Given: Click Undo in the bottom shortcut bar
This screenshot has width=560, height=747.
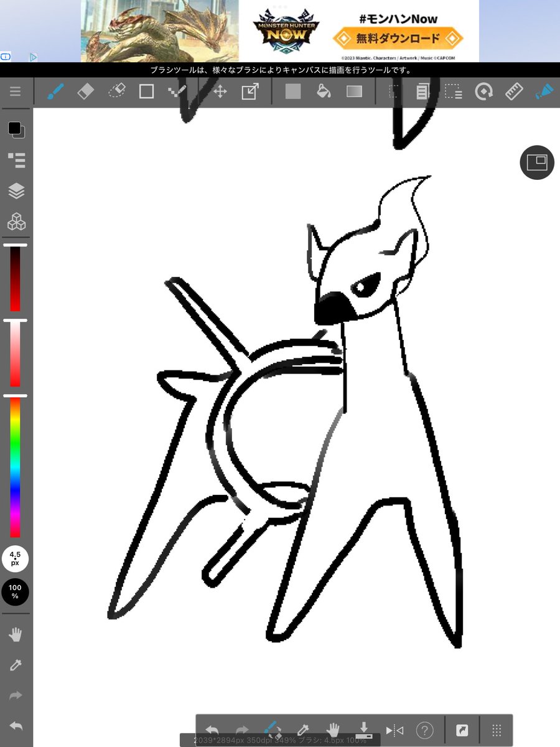Looking at the screenshot, I should click(x=212, y=730).
